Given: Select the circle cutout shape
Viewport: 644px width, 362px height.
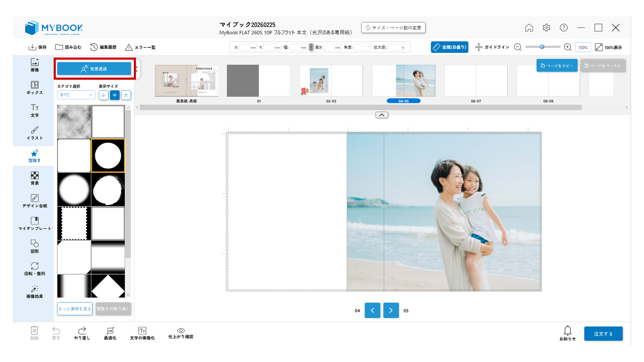Looking at the screenshot, I should click(108, 156).
